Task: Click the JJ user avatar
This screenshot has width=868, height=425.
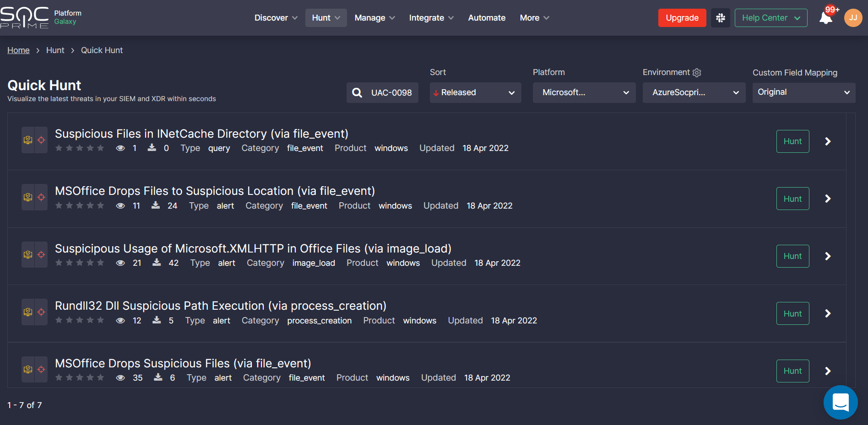Action: point(853,18)
